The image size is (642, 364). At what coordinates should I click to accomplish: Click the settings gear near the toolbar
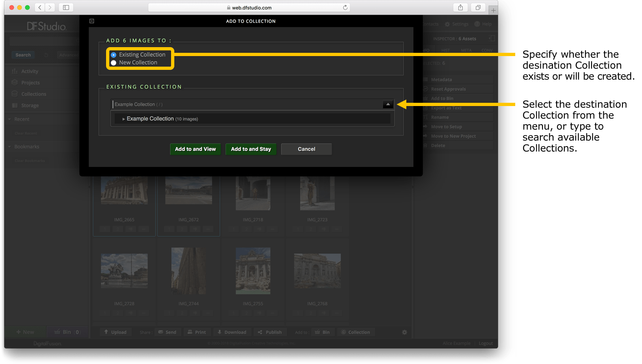pyautogui.click(x=404, y=332)
